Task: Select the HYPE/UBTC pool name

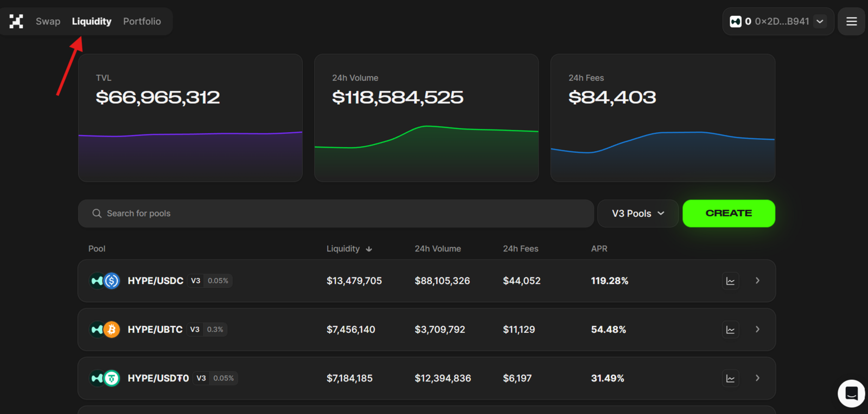Action: [x=155, y=329]
